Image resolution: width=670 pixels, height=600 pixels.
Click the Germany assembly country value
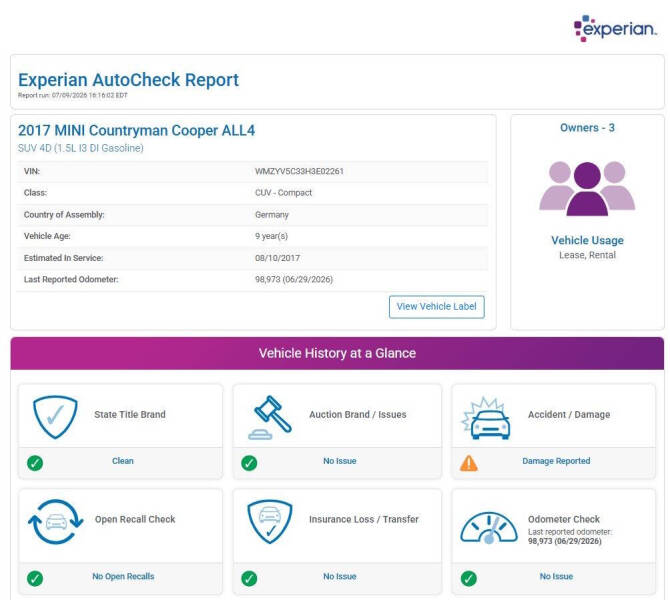[x=272, y=215]
